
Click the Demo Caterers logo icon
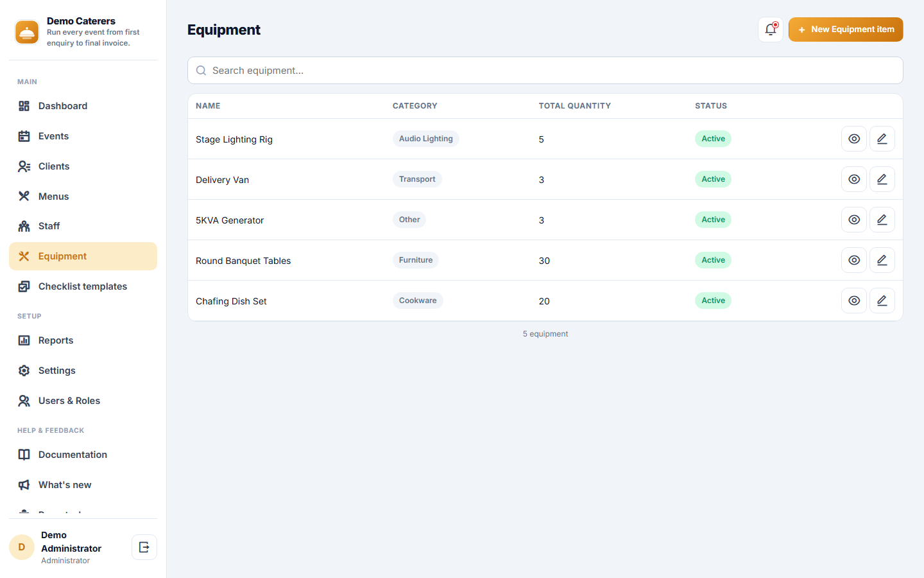(x=27, y=32)
